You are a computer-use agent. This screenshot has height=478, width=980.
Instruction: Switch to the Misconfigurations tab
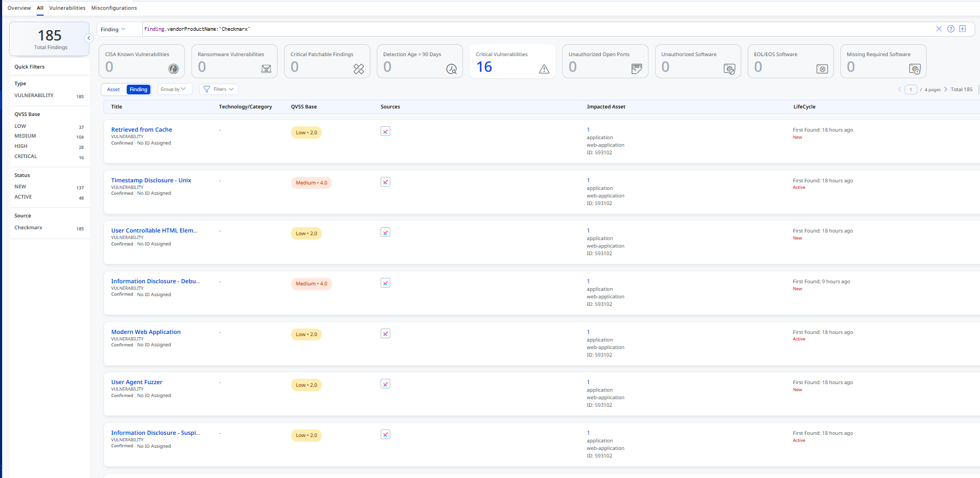coord(114,8)
